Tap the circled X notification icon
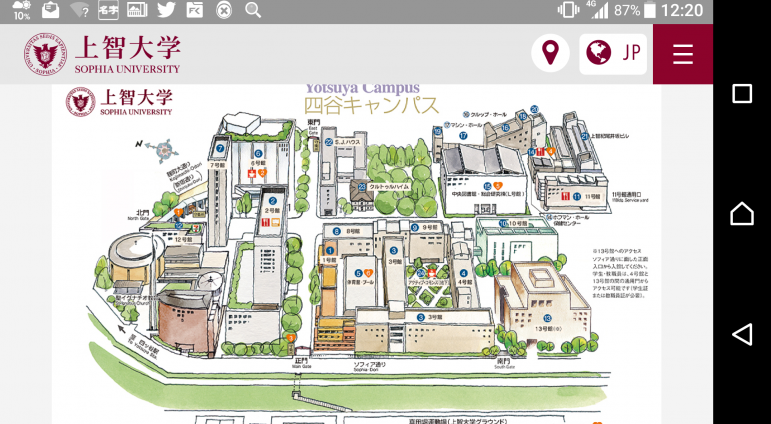Screen dimensions: 771x424 pos(224,10)
